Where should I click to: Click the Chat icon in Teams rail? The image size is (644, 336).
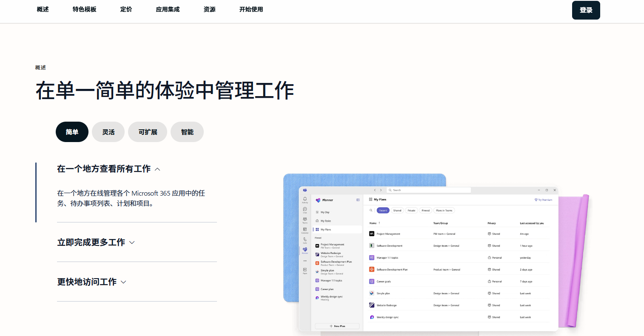[x=305, y=209]
